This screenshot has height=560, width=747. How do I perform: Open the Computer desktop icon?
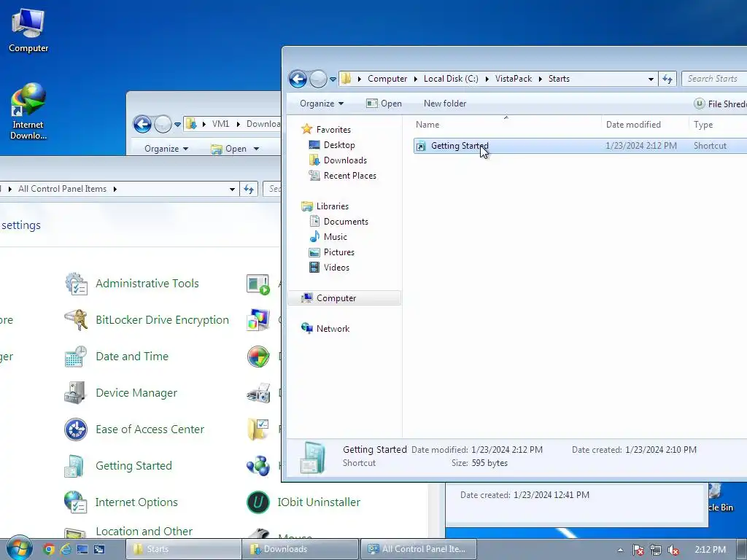pos(28,29)
